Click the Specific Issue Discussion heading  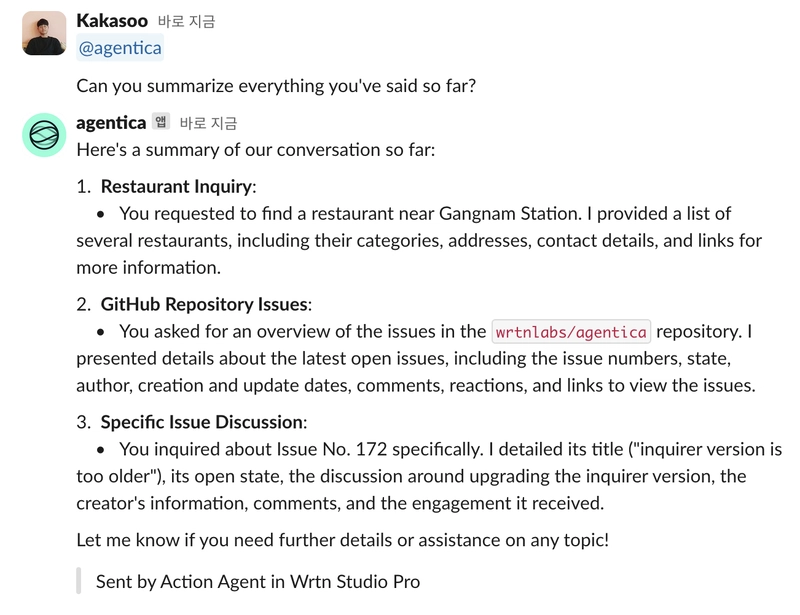(x=202, y=422)
